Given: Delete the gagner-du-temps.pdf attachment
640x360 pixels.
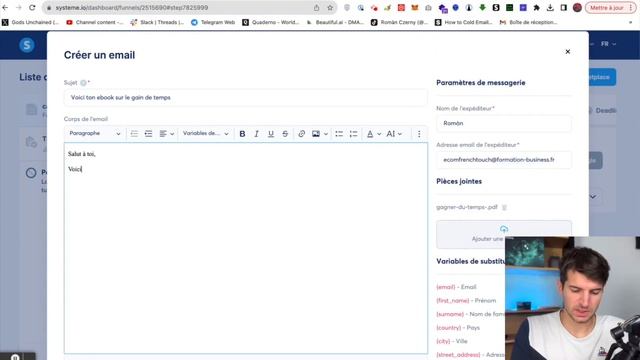Looking at the screenshot, I should 504,207.
